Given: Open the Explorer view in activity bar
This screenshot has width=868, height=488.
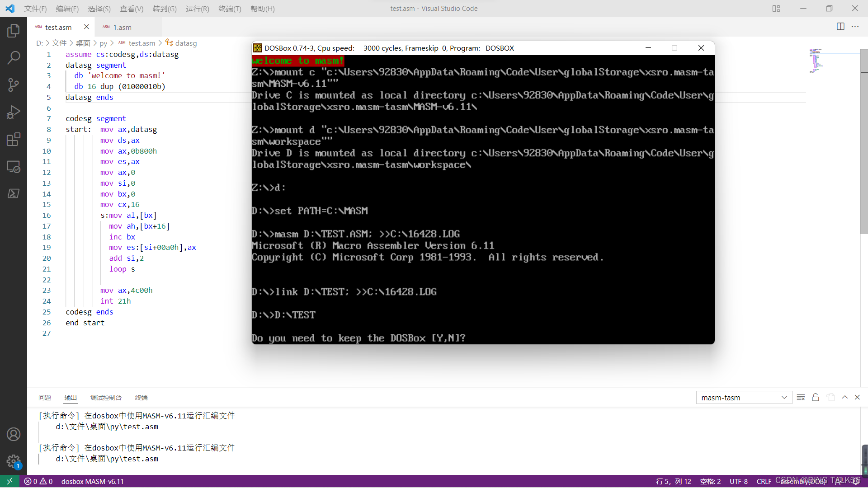Looking at the screenshot, I should 14,31.
